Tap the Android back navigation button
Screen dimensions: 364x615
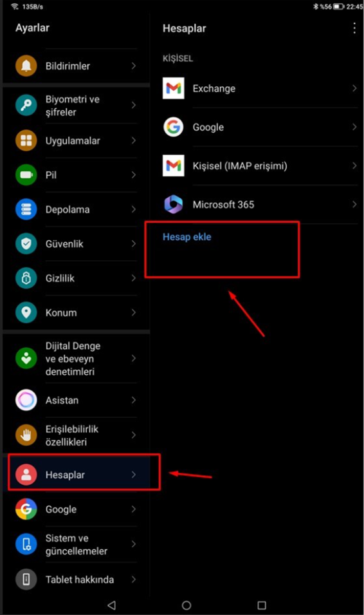(x=112, y=605)
